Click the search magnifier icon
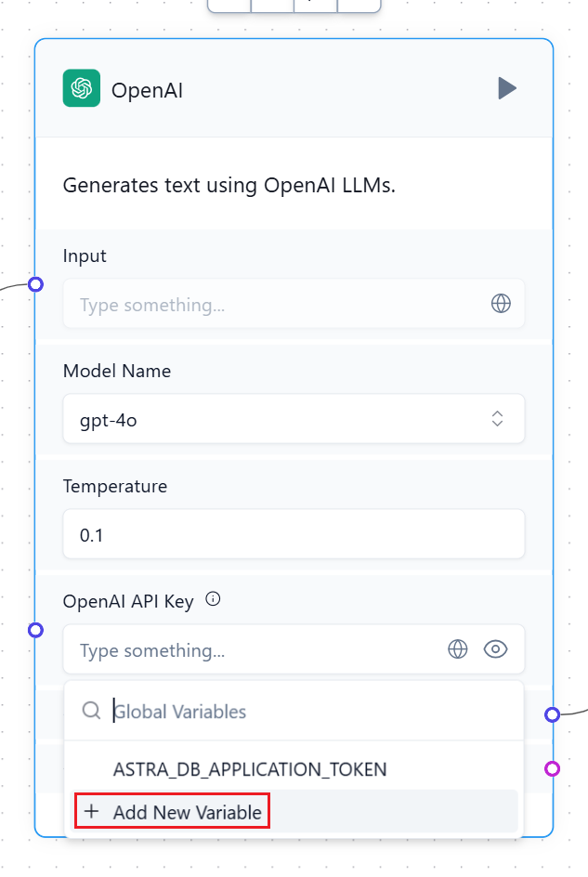This screenshot has height=877, width=588. 91,711
